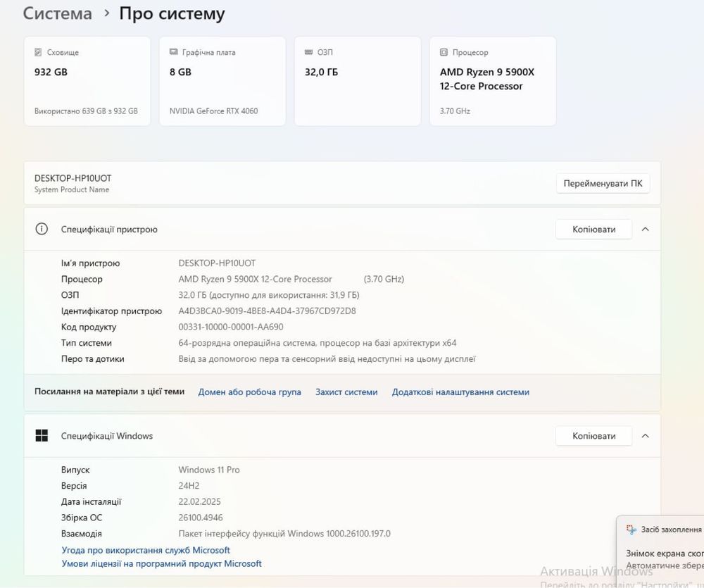Open the Сховище 932 GB card
The height and width of the screenshot is (588, 704).
click(x=87, y=81)
